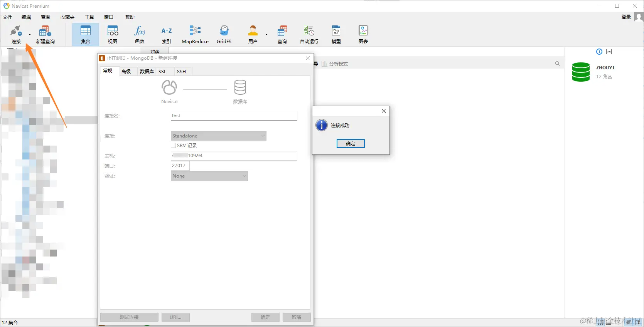Switch to the 数据库 tab in connection dialog
The height and width of the screenshot is (327, 644).
[147, 71]
